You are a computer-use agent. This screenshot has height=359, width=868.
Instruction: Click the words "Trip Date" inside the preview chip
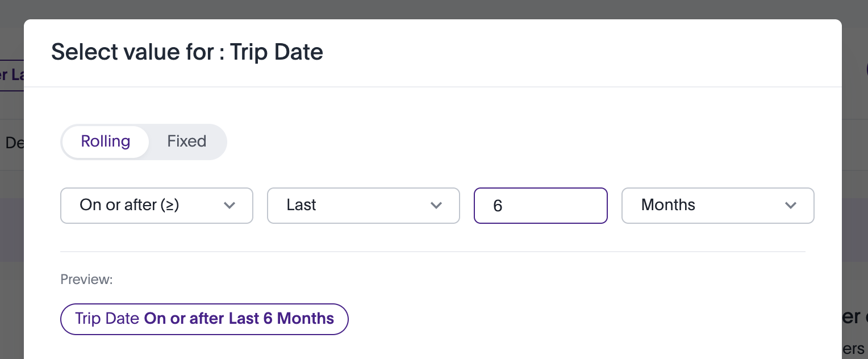pyautogui.click(x=107, y=319)
